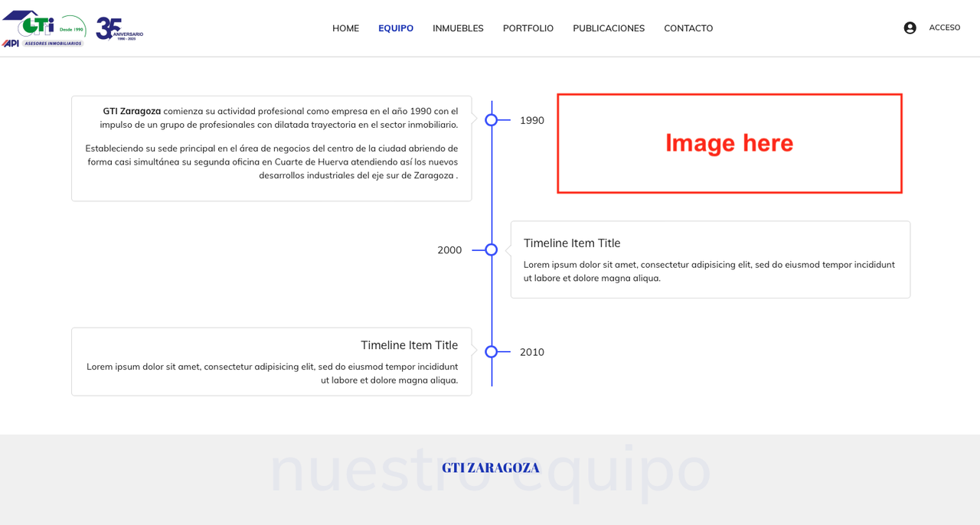Click Timeline Item Title in 2010 card
The image size is (980, 525).
point(409,345)
